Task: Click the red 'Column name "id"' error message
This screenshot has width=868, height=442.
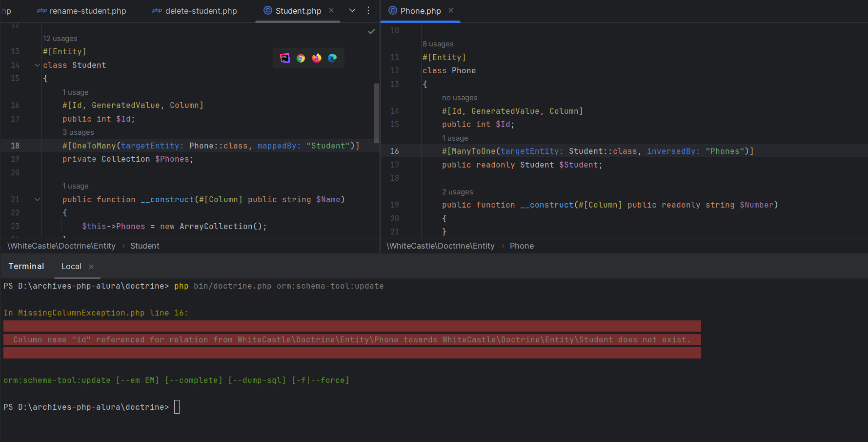Action: click(352, 339)
